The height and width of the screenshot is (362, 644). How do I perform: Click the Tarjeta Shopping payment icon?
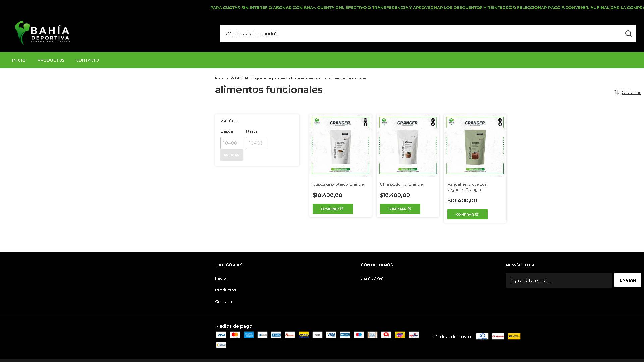coord(304,335)
